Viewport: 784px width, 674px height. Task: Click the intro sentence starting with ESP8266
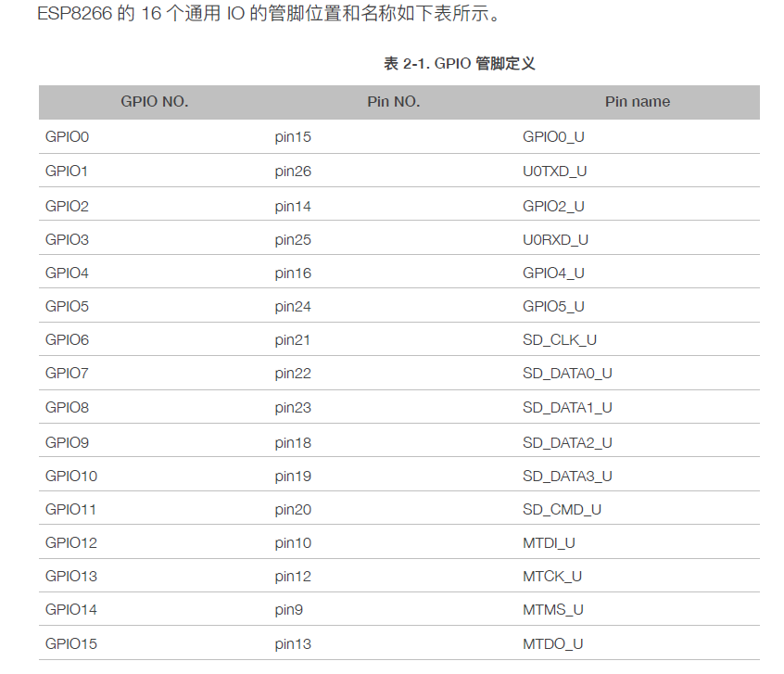click(x=269, y=13)
